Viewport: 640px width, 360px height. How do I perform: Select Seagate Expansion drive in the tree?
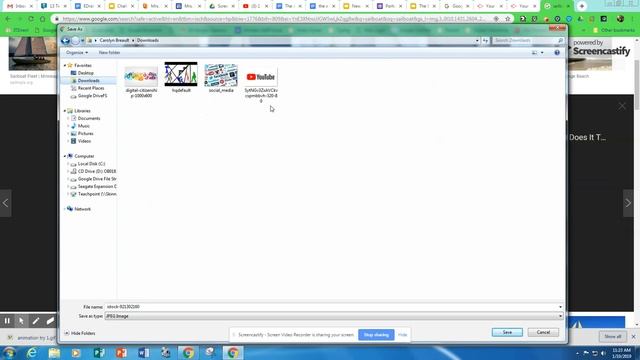tap(97, 187)
